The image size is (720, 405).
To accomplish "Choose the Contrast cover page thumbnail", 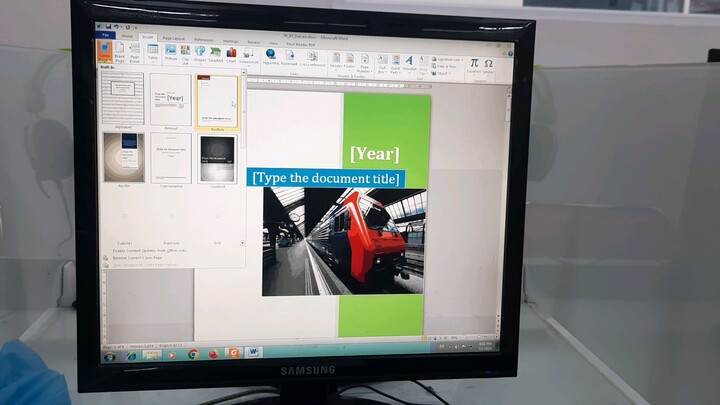I will [218, 159].
